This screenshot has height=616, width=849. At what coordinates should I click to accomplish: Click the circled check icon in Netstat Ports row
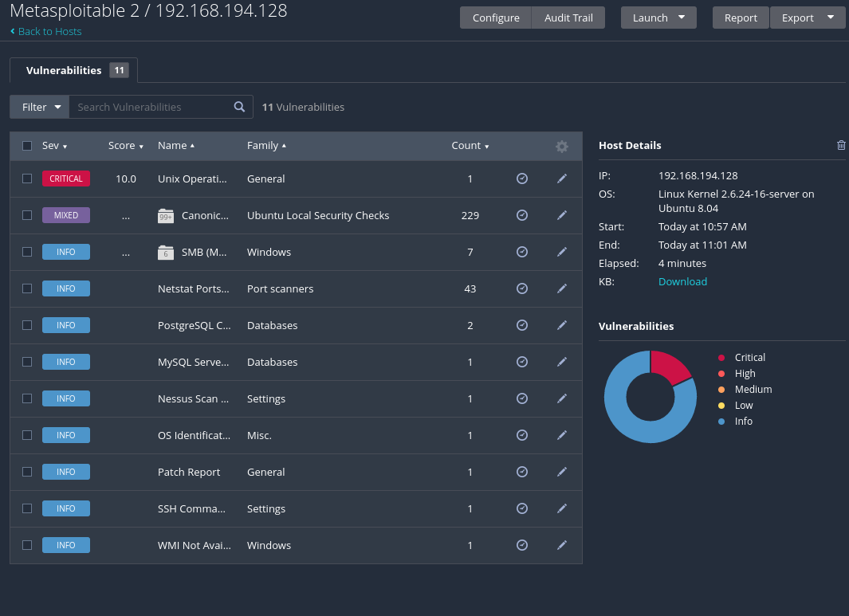[522, 288]
